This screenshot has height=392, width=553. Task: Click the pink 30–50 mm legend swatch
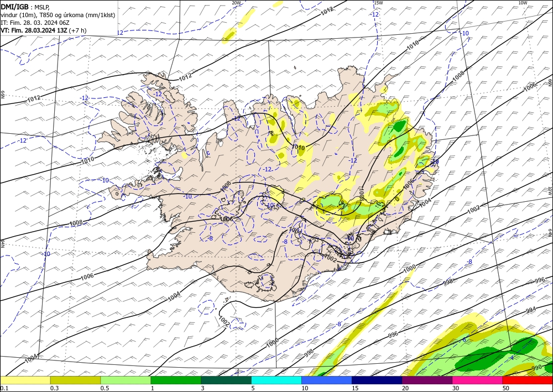tap(478, 380)
